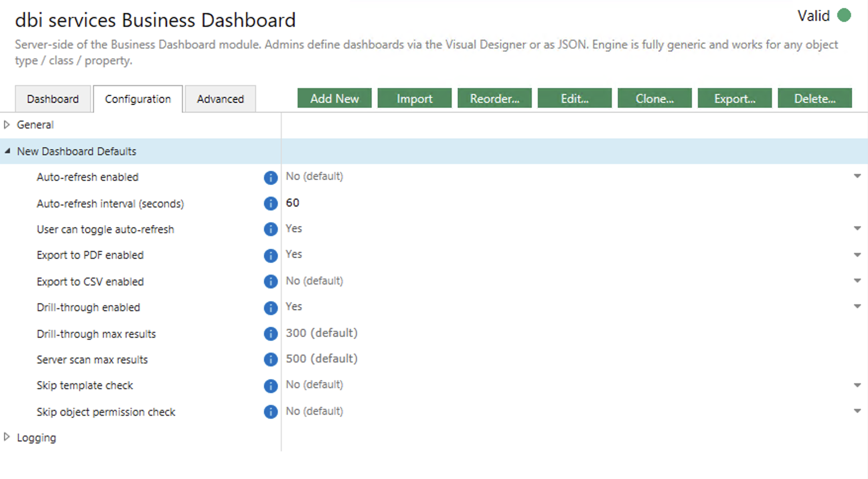Click the Reorder... button
868x479 pixels.
[x=495, y=98]
